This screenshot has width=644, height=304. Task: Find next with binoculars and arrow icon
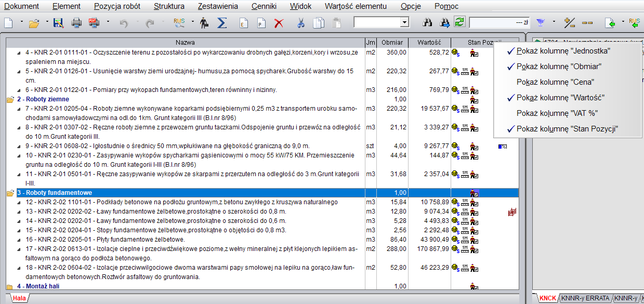pos(445,23)
